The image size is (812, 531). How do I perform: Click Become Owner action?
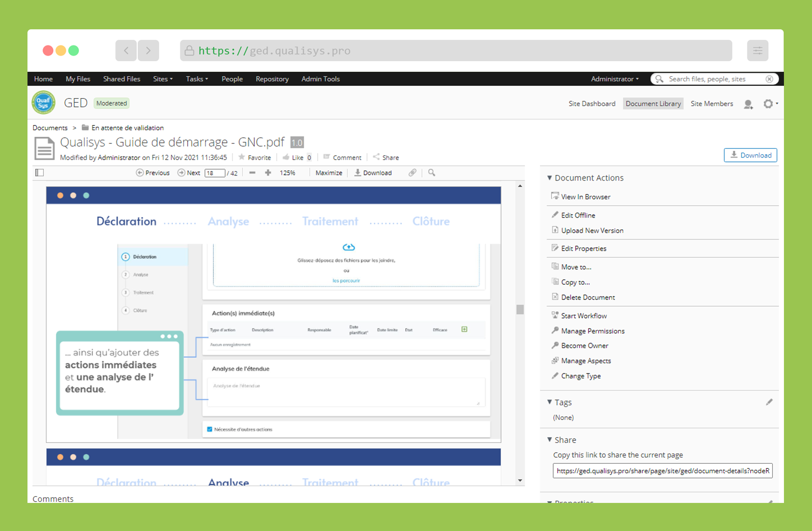[x=580, y=346]
